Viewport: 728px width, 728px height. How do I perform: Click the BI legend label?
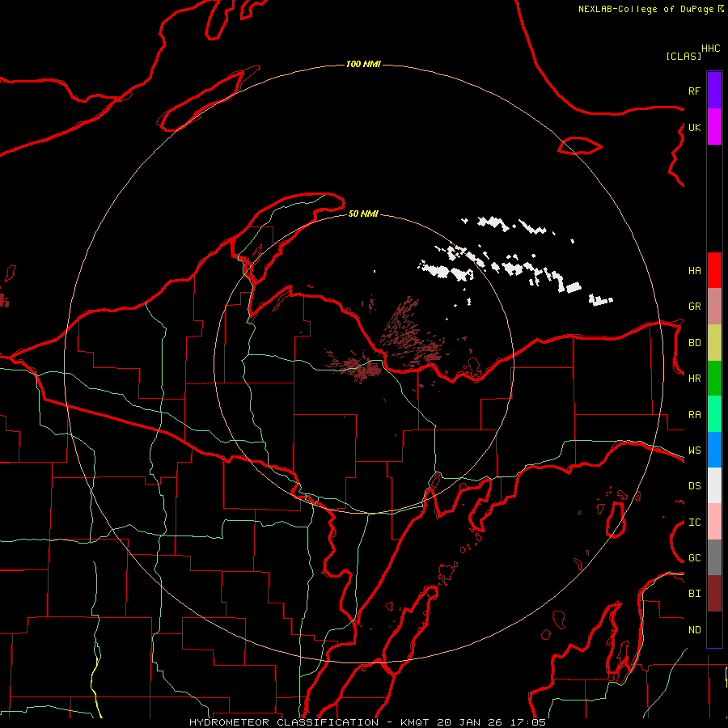click(x=695, y=594)
